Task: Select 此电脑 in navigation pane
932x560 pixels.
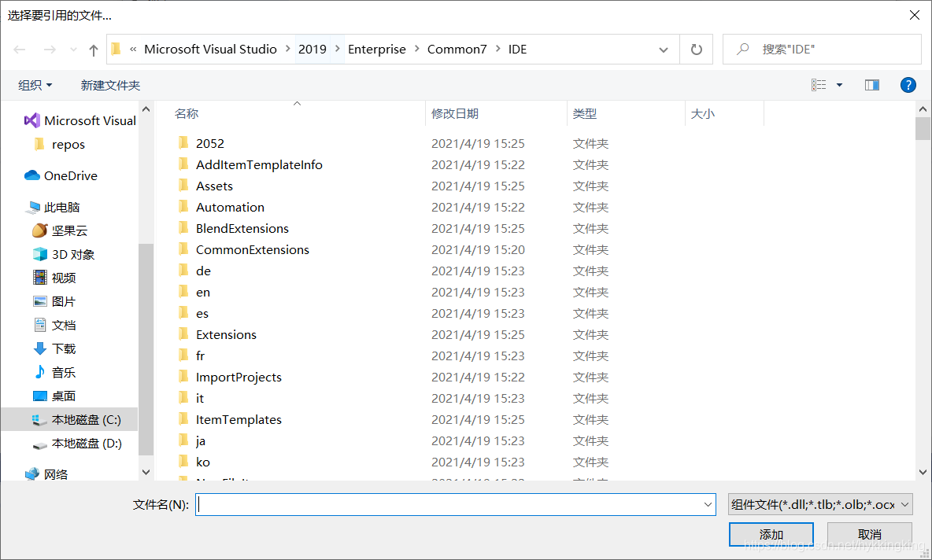Action: [x=53, y=208]
